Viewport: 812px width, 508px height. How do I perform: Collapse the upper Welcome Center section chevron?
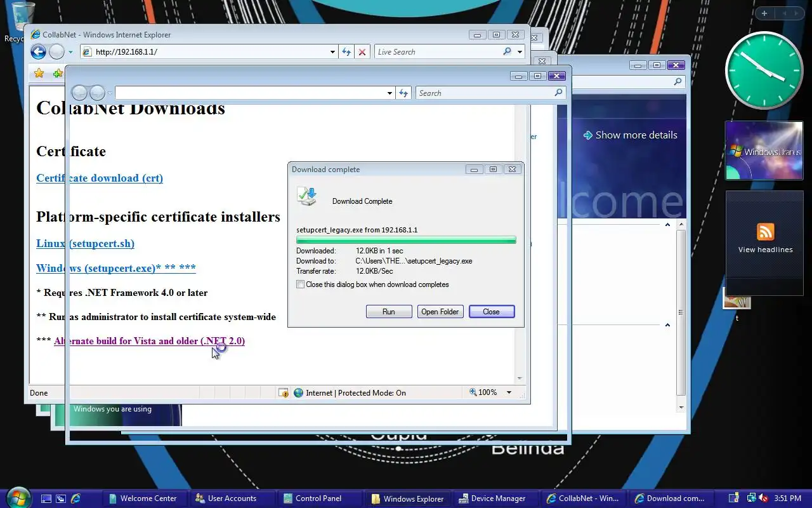coord(667,225)
